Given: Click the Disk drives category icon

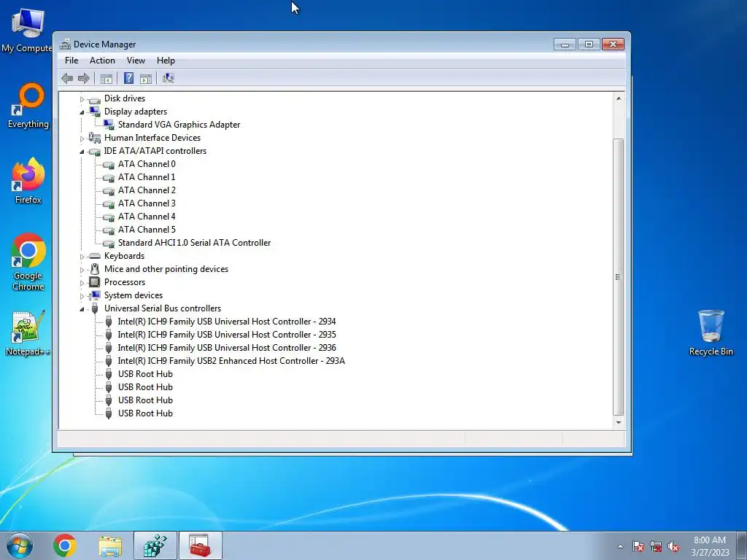Looking at the screenshot, I should pos(95,99).
